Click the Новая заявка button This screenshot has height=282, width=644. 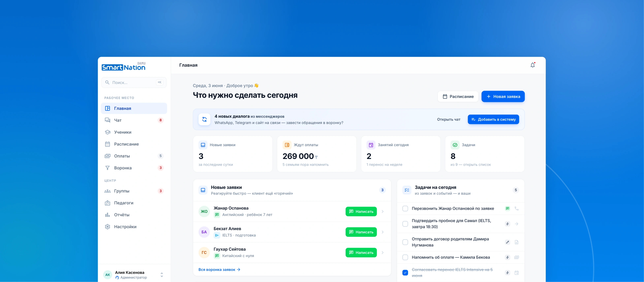pos(503,96)
